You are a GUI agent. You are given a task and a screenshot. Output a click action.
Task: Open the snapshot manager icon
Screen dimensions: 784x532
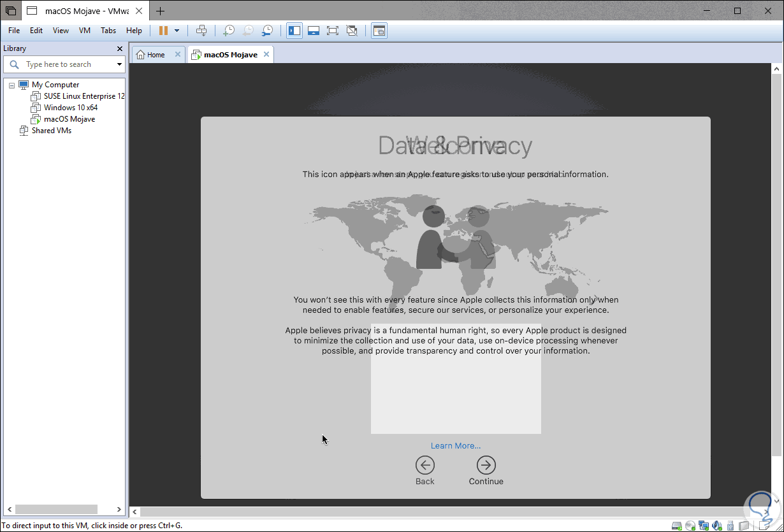tap(268, 31)
